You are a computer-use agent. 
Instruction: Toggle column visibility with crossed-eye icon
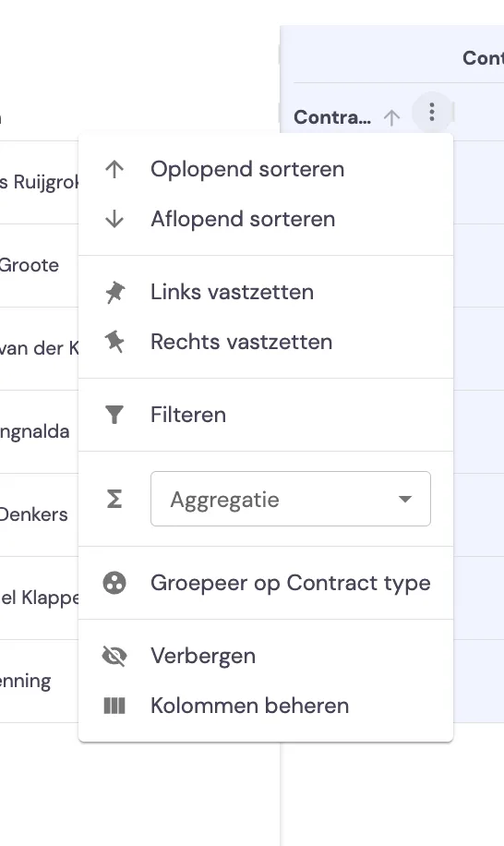pyautogui.click(x=114, y=656)
